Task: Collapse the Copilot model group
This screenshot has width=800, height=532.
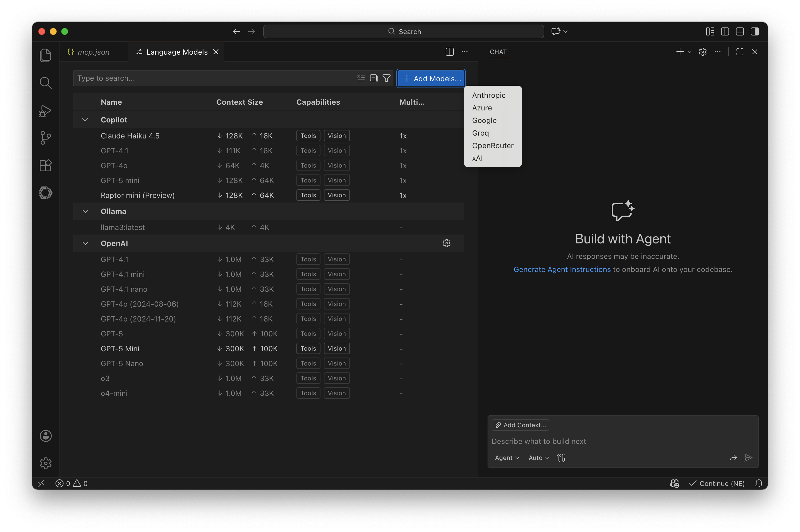Action: point(85,120)
